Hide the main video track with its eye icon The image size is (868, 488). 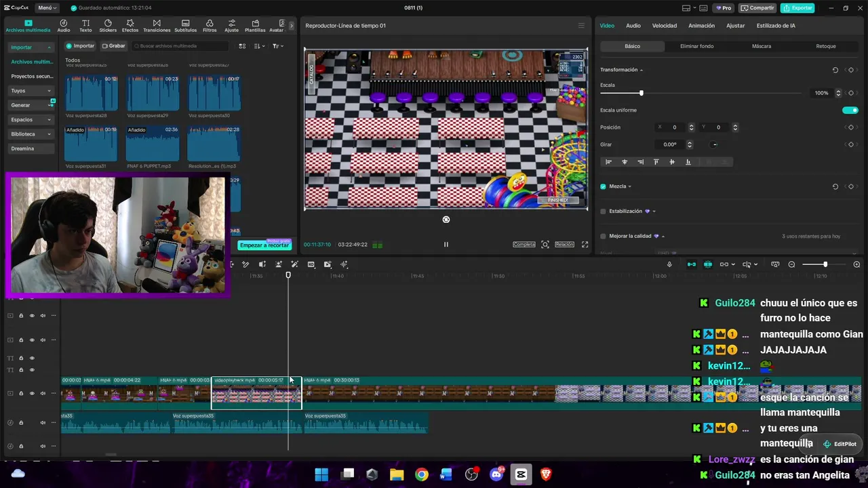coord(32,393)
